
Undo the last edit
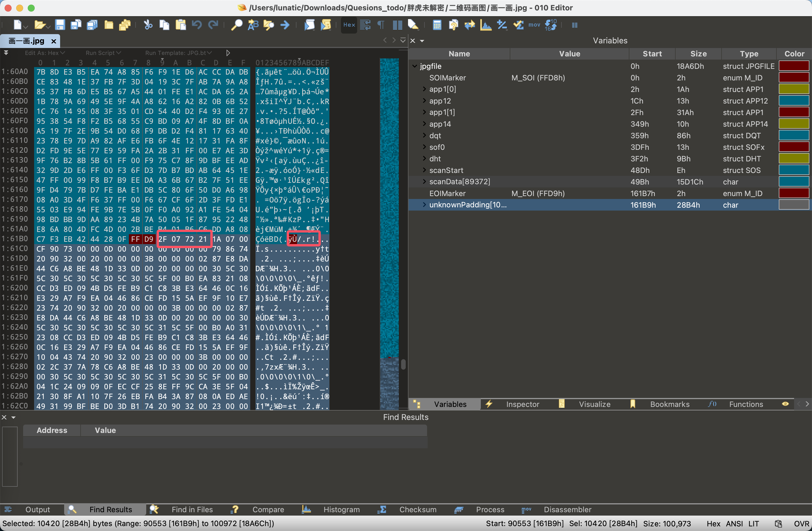tap(197, 25)
